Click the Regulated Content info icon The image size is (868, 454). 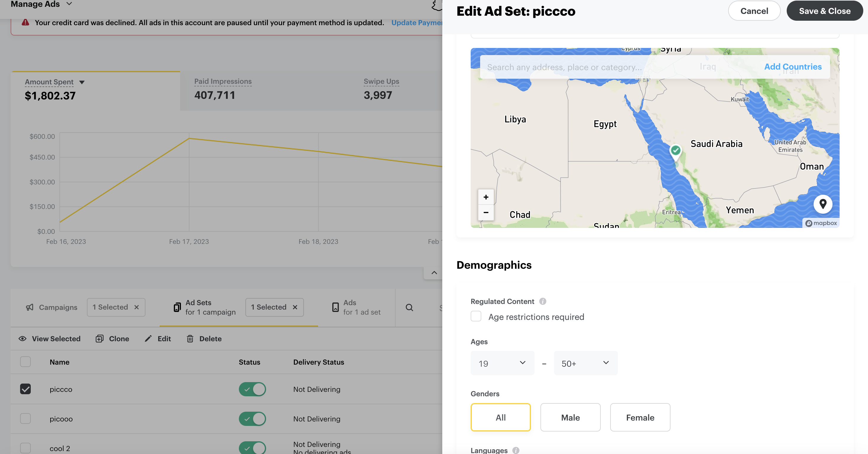pyautogui.click(x=542, y=301)
